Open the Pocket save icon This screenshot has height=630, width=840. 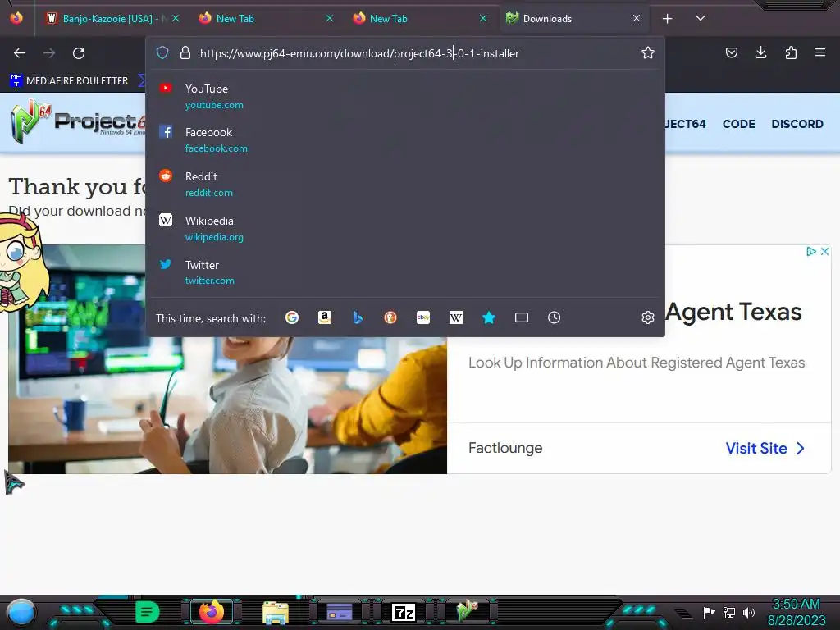tap(731, 52)
